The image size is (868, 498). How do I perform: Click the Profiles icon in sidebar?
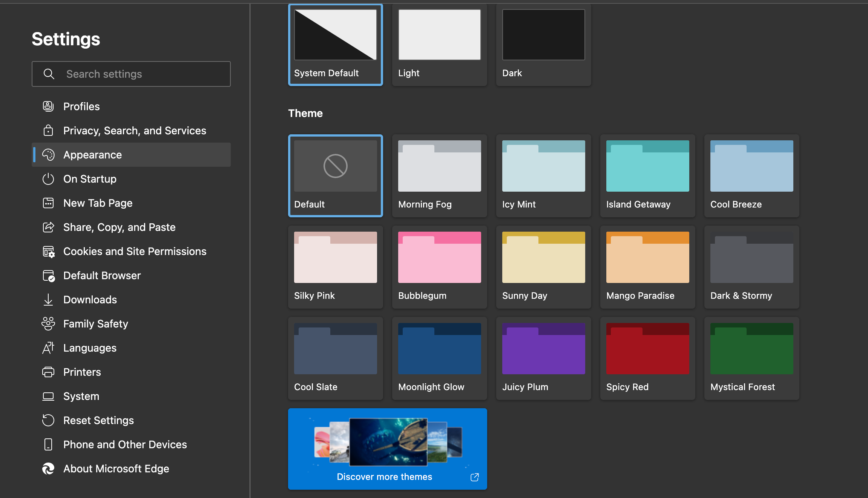[x=48, y=106]
